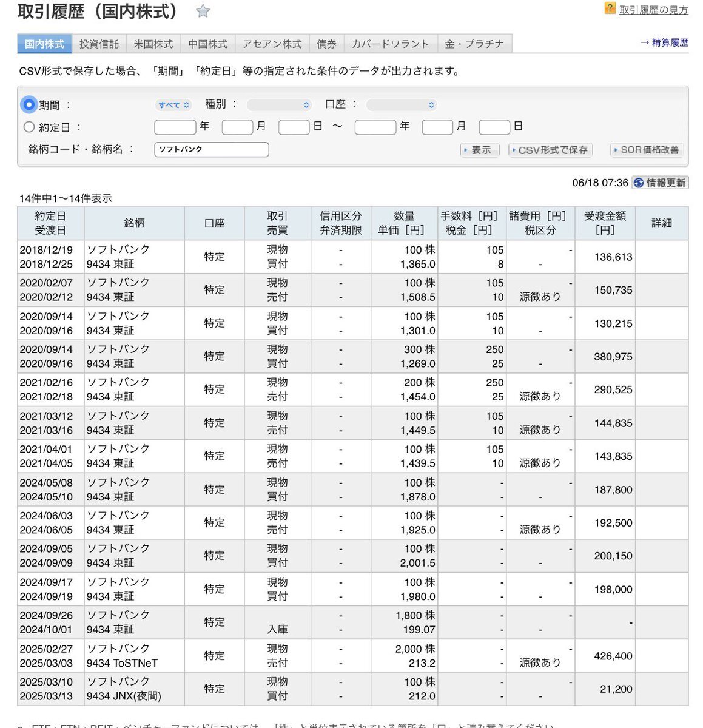Click the 表示 button
Screen dimensions: 703x728
tap(480, 150)
